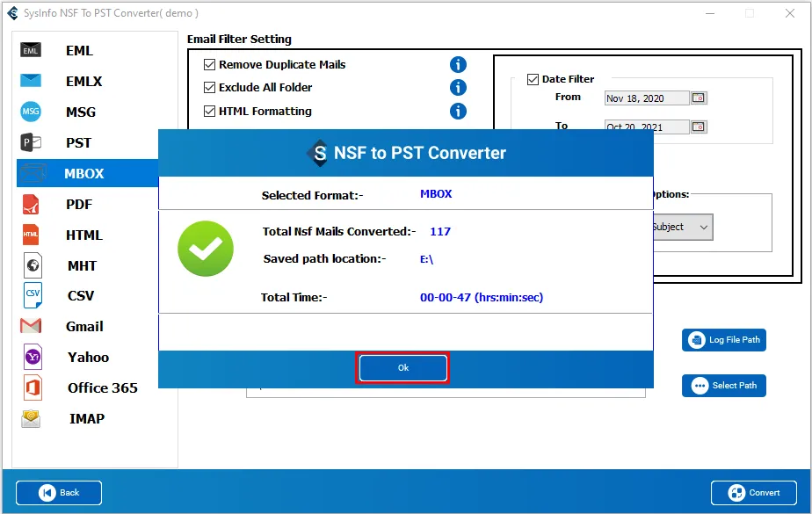812x514 pixels.
Task: Show info for Exclude All Folder
Action: click(x=458, y=88)
